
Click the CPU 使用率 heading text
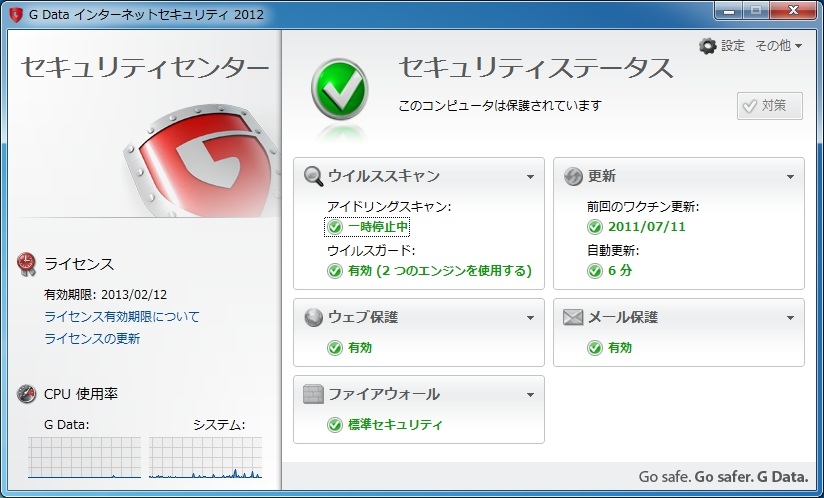(81, 393)
